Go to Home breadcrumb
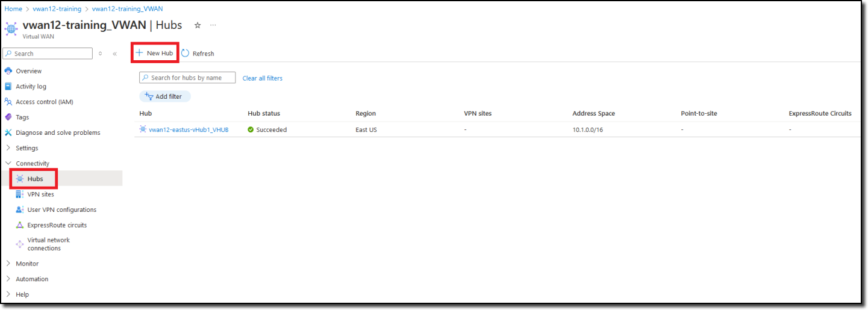 tap(13, 9)
